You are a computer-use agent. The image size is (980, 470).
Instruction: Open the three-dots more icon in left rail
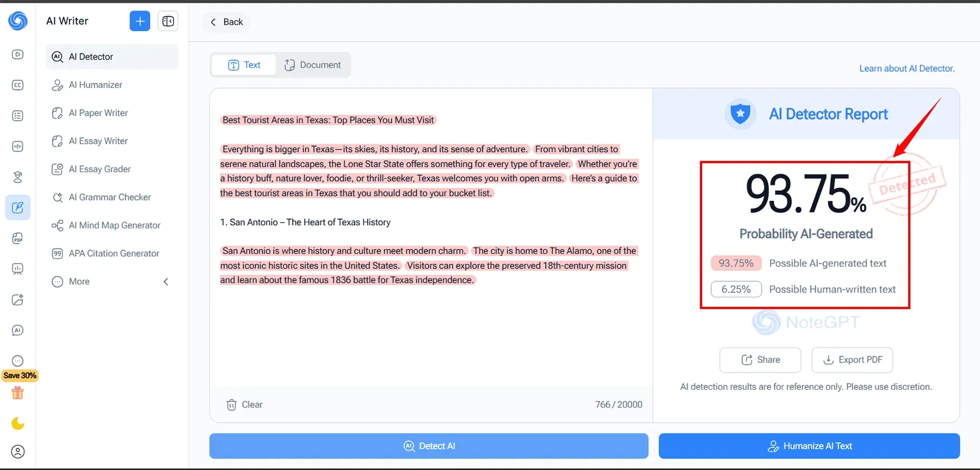18,361
